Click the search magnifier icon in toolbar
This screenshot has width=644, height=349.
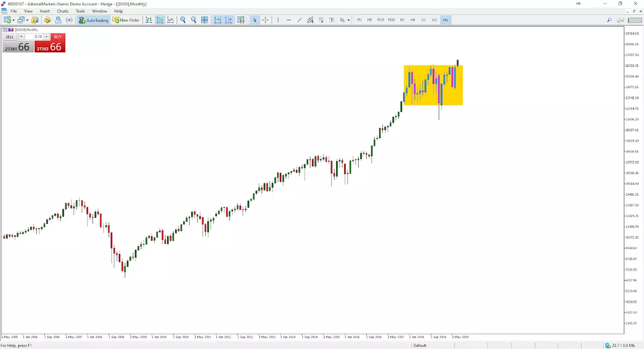[609, 20]
